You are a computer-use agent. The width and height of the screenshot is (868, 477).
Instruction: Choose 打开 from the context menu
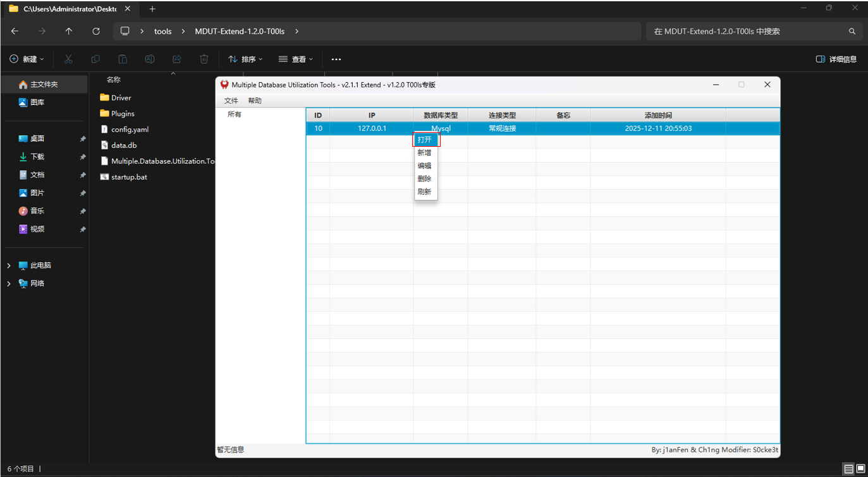tap(426, 139)
